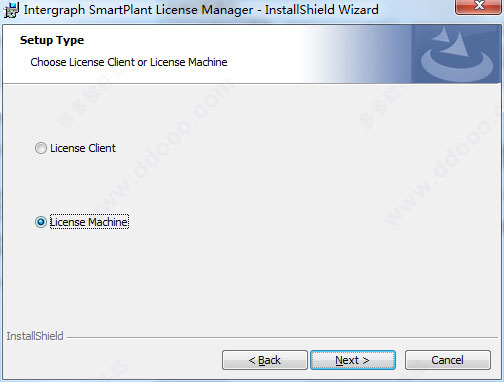Click the "License Client" text label
504x382 pixels.
pos(83,148)
